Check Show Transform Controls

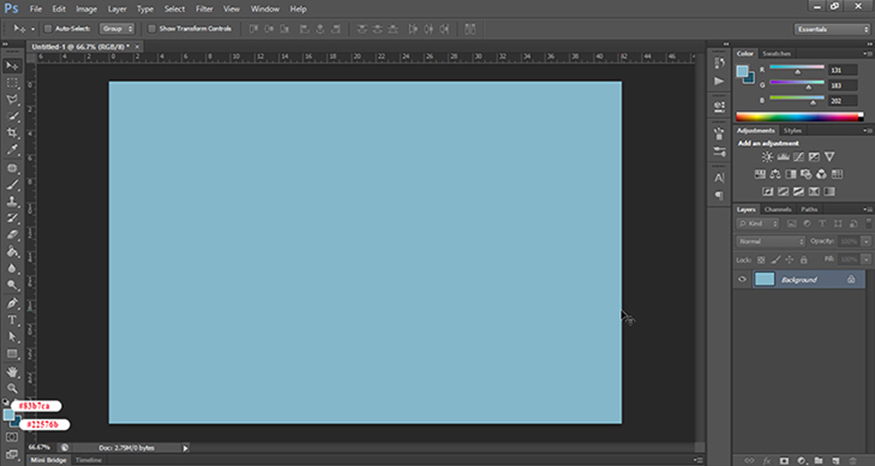coord(151,29)
